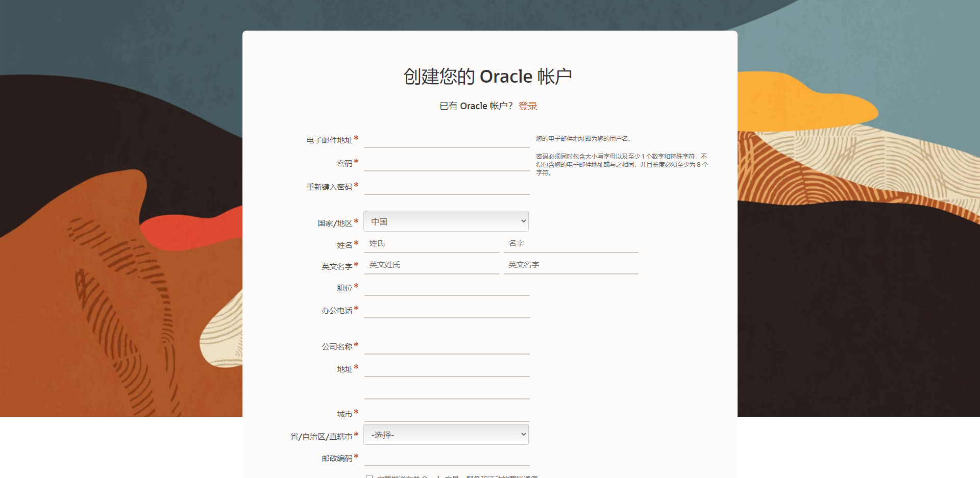The width and height of the screenshot is (980, 478).
Task: Click the password requirements hint text
Action: coord(622,164)
